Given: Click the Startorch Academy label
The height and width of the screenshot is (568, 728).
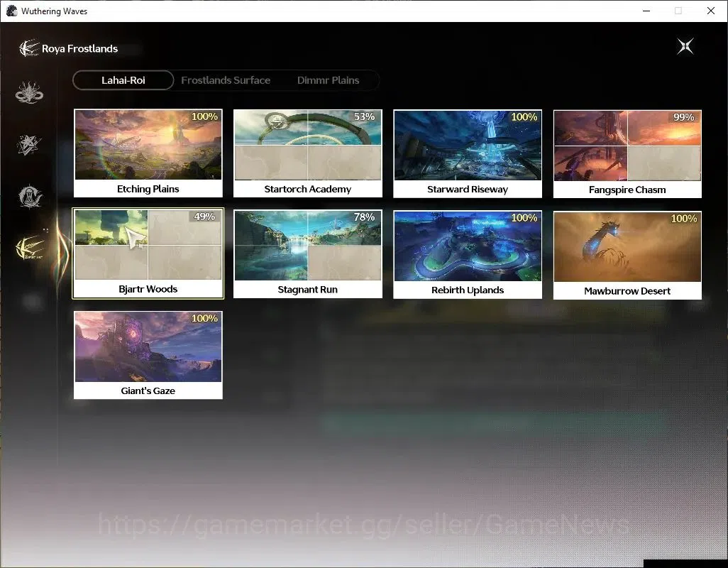Looking at the screenshot, I should (x=308, y=189).
